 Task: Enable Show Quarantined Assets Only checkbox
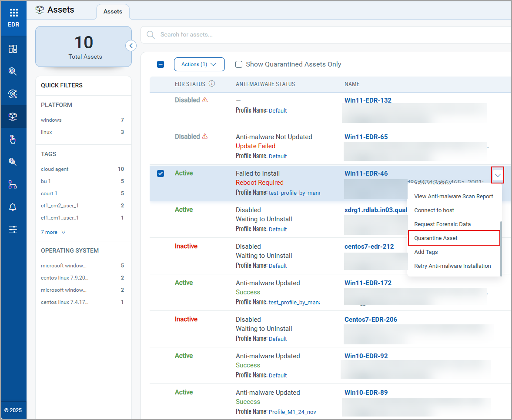tap(239, 64)
